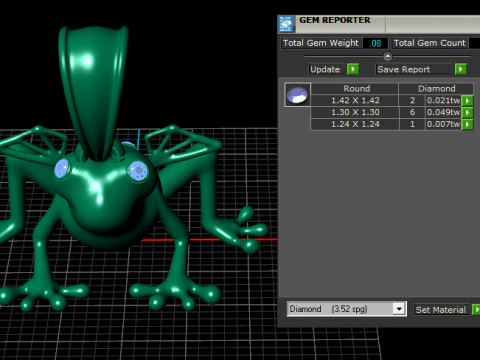This screenshot has width=480, height=360.
Task: Click quantity 6 in the 1.30 row
Action: [x=412, y=112]
